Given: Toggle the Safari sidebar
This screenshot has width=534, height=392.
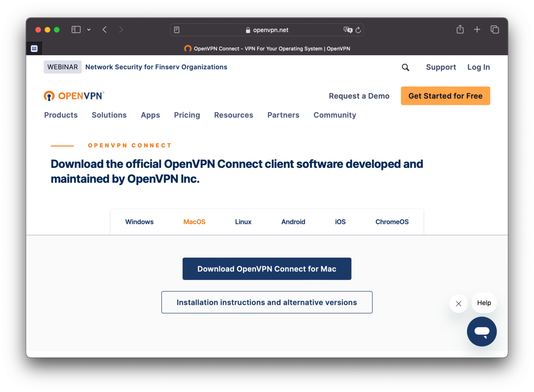Looking at the screenshot, I should (x=76, y=30).
